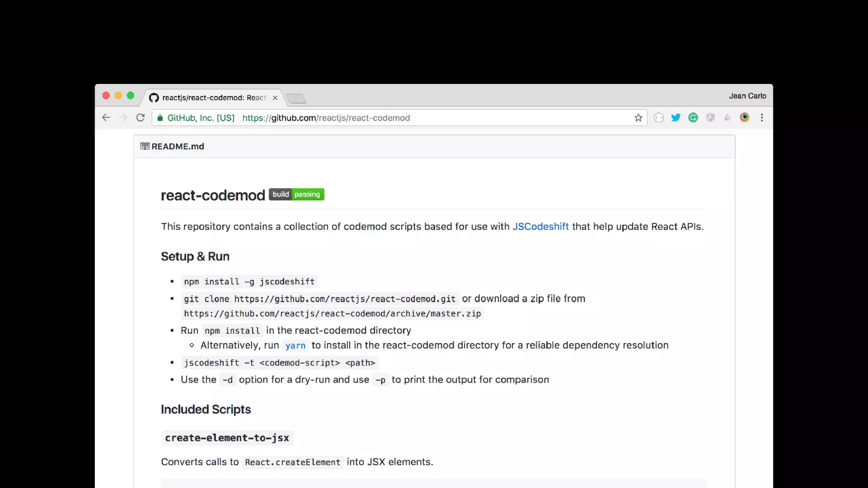The height and width of the screenshot is (488, 868).
Task: Click the jscodeshift -t codemod-script code
Action: coord(280,363)
